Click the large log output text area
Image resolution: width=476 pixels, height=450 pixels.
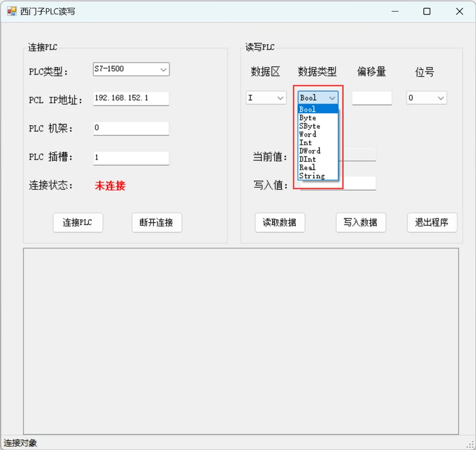pyautogui.click(x=241, y=341)
